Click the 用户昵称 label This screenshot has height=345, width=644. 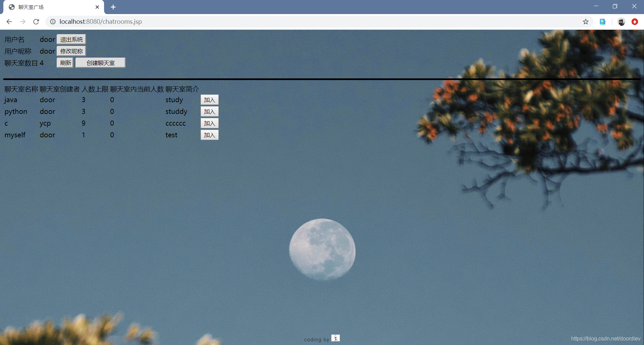tap(18, 51)
